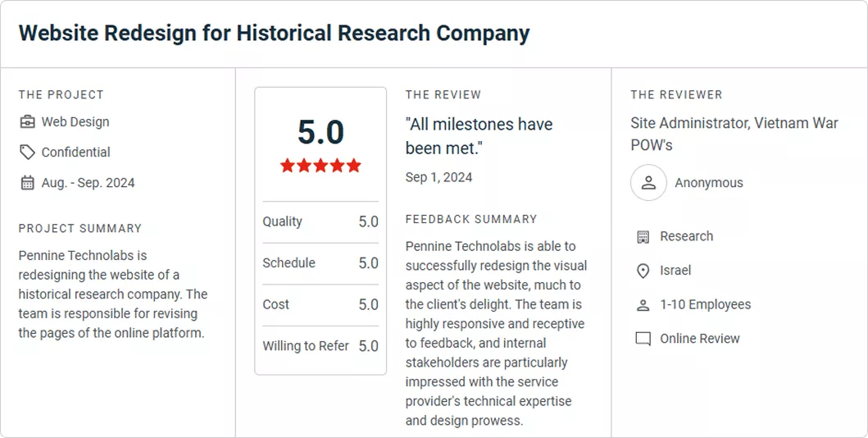This screenshot has height=438, width=868.
Task: Click the anonymous user avatar icon
Action: coord(648,183)
